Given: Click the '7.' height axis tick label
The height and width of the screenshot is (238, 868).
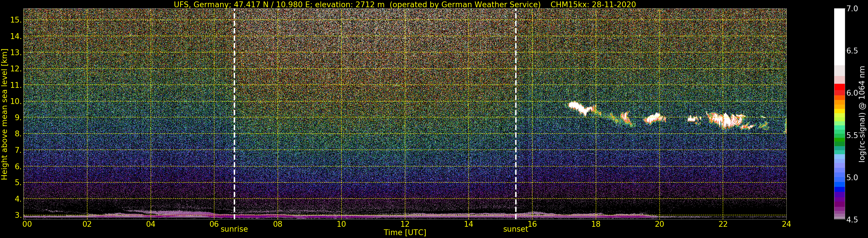Looking at the screenshot, I should (x=18, y=150).
